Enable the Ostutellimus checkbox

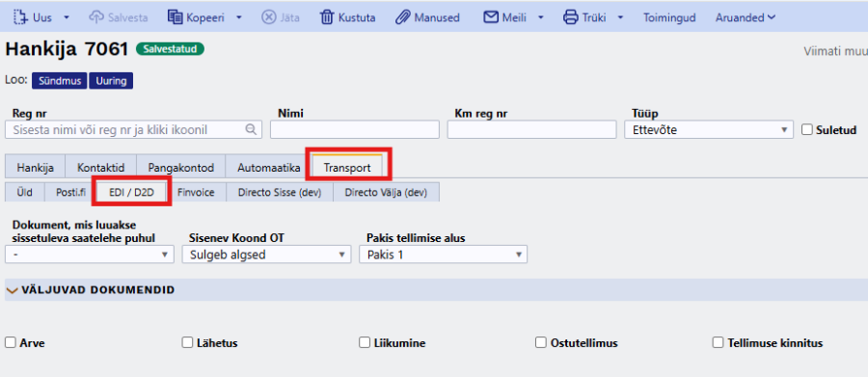click(541, 342)
